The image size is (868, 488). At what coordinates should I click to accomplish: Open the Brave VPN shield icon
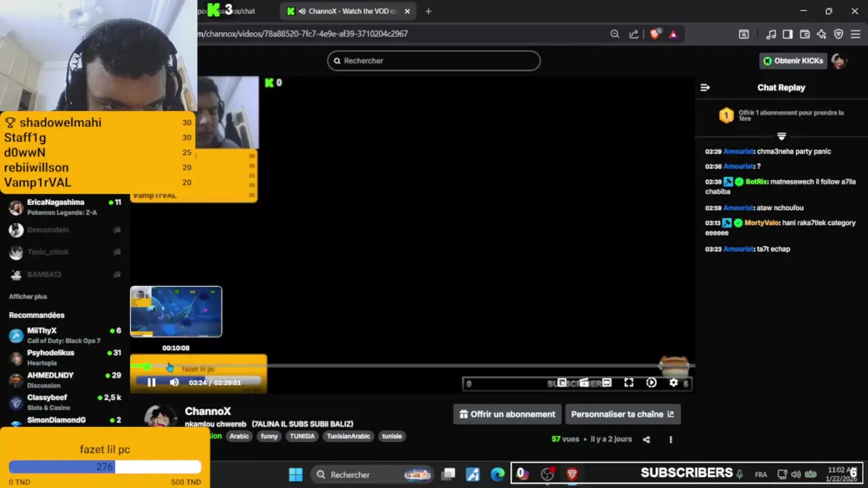click(x=838, y=34)
